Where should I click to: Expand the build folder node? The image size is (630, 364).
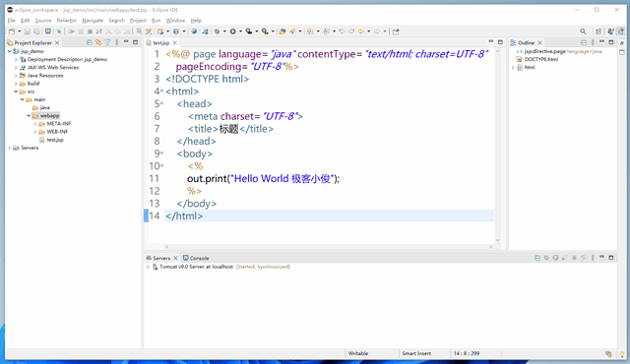(16, 84)
